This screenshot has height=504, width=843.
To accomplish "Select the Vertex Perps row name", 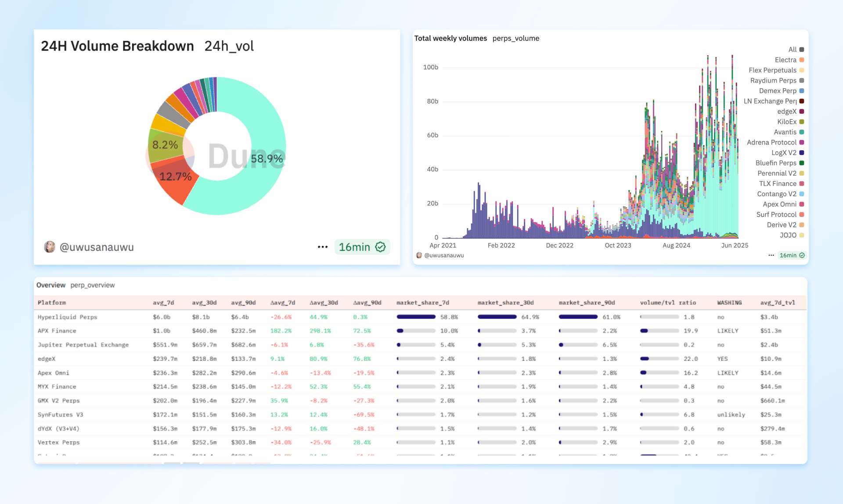I will tap(58, 442).
